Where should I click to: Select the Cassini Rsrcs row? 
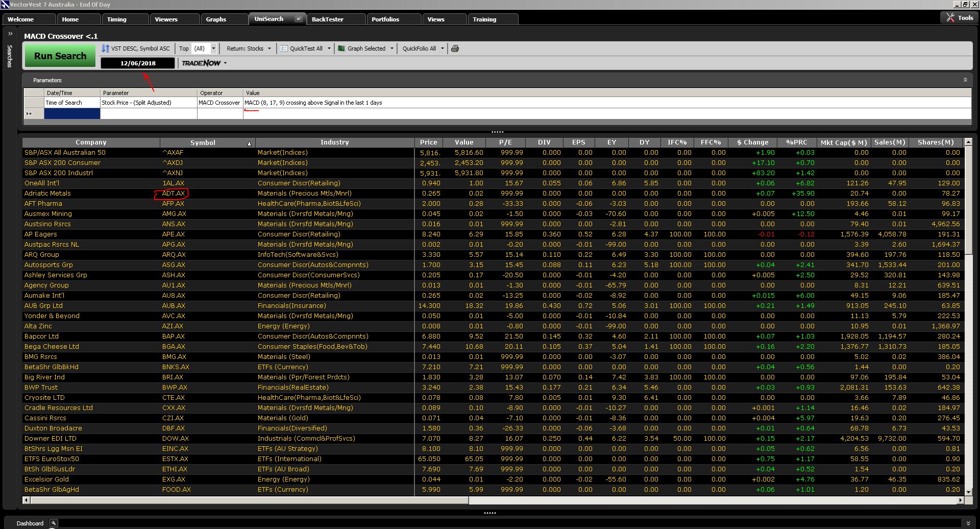[494, 418]
